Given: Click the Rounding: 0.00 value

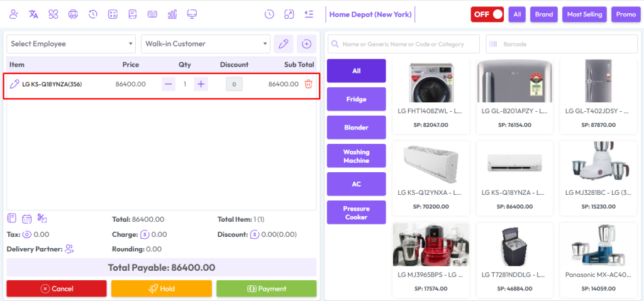Looking at the screenshot, I should [136, 249].
